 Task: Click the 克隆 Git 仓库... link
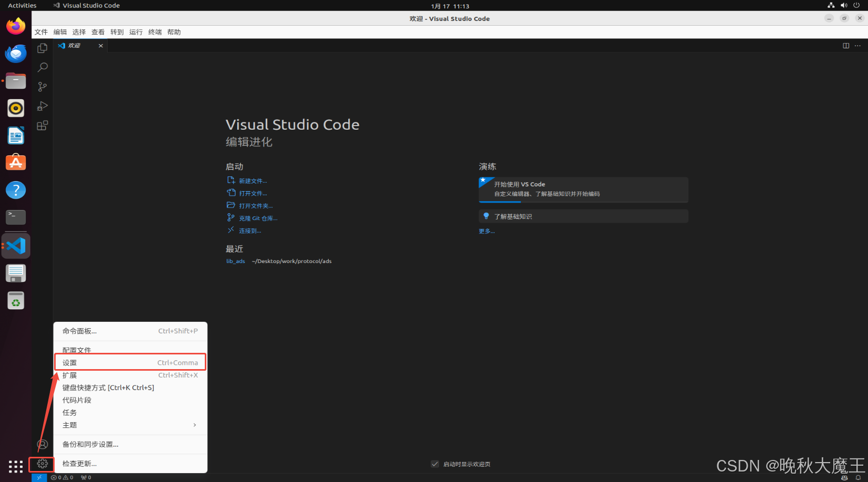coord(258,218)
